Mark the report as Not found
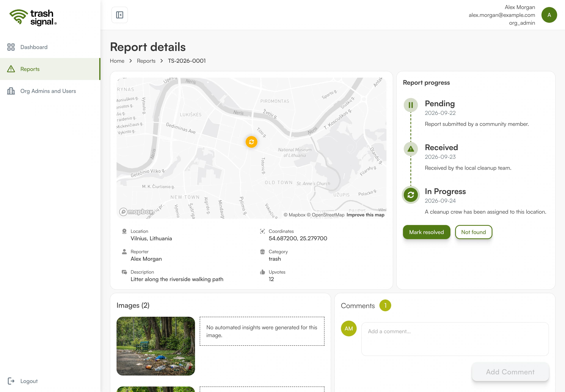This screenshot has width=565, height=392. pos(473,232)
